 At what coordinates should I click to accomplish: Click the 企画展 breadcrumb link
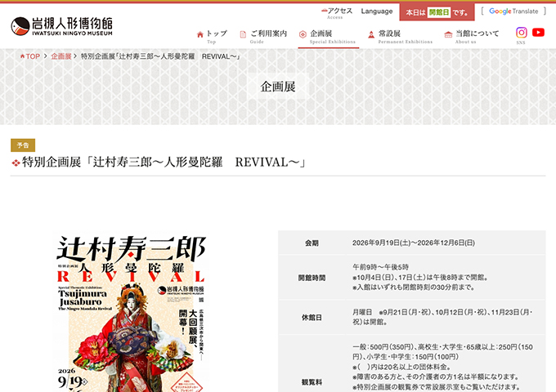pos(61,56)
